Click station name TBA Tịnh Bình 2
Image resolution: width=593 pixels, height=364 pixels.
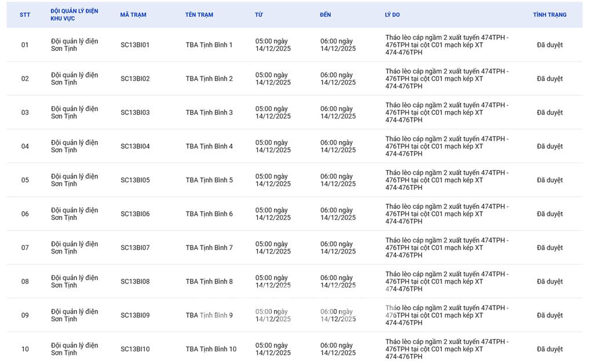[209, 79]
